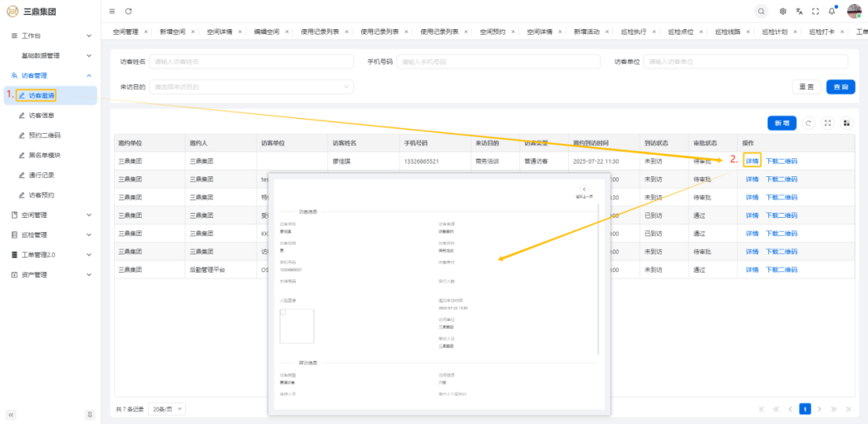The image size is (868, 424).
Task: Click 下载二维码 link in the first row
Action: click(x=781, y=160)
